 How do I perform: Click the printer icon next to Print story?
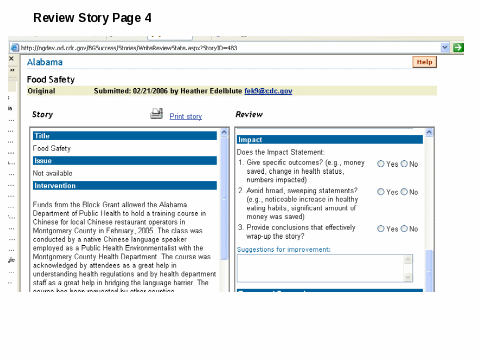(156, 114)
